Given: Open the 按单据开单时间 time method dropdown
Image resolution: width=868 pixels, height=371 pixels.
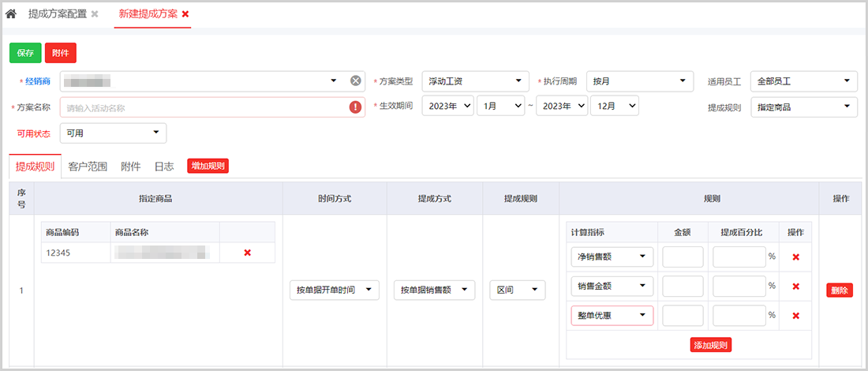Looking at the screenshot, I should [x=335, y=290].
